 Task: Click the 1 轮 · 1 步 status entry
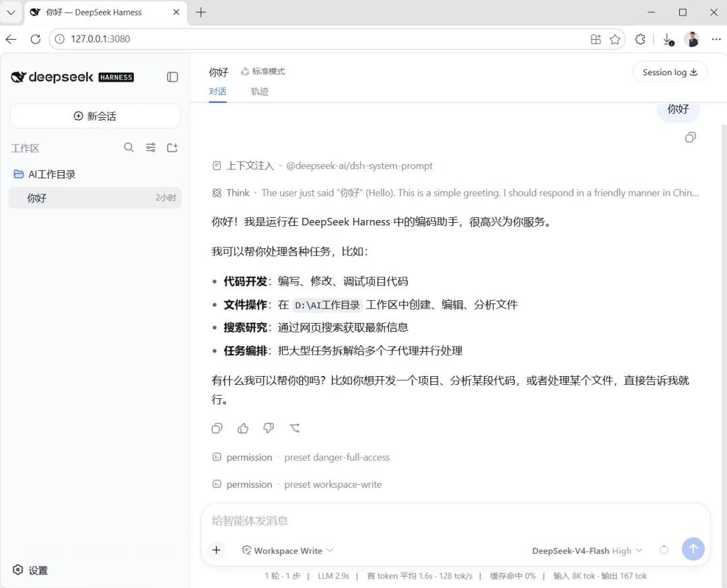coord(282,576)
